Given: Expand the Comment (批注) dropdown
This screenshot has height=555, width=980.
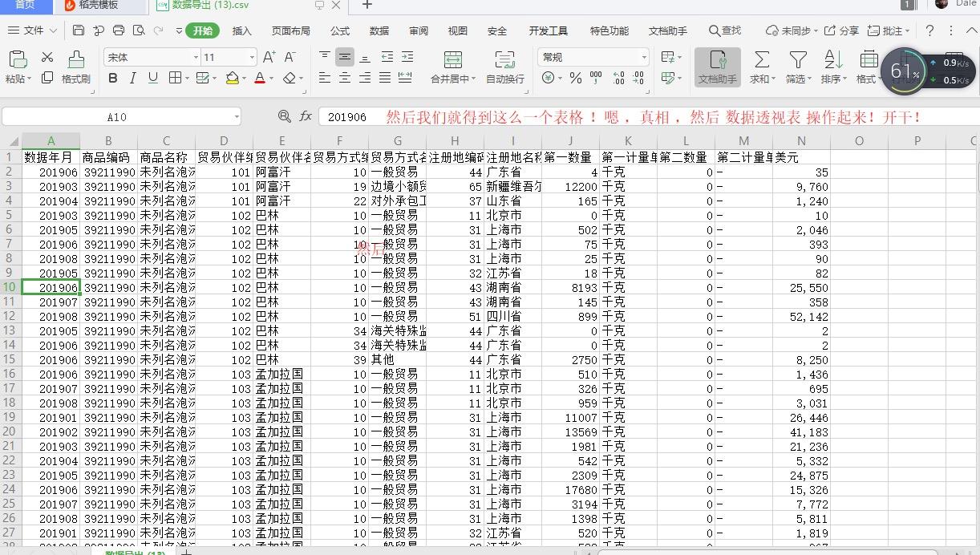Looking at the screenshot, I should coord(907,30).
